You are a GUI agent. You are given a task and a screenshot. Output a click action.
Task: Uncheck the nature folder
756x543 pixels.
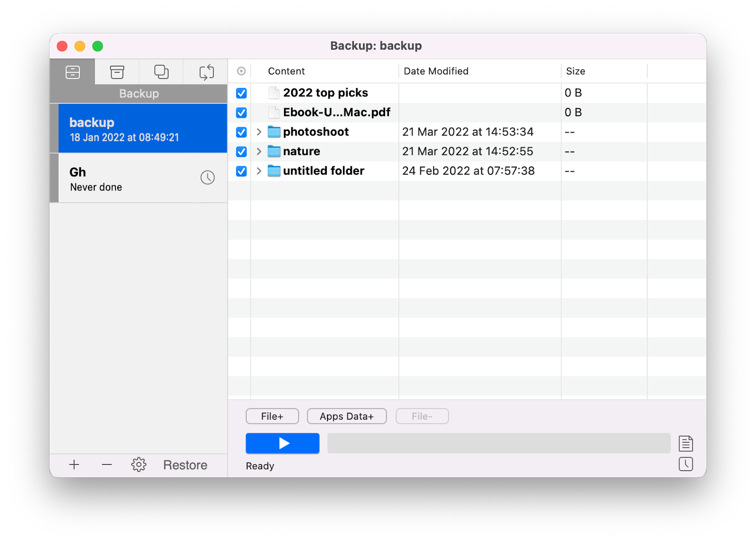tap(241, 152)
